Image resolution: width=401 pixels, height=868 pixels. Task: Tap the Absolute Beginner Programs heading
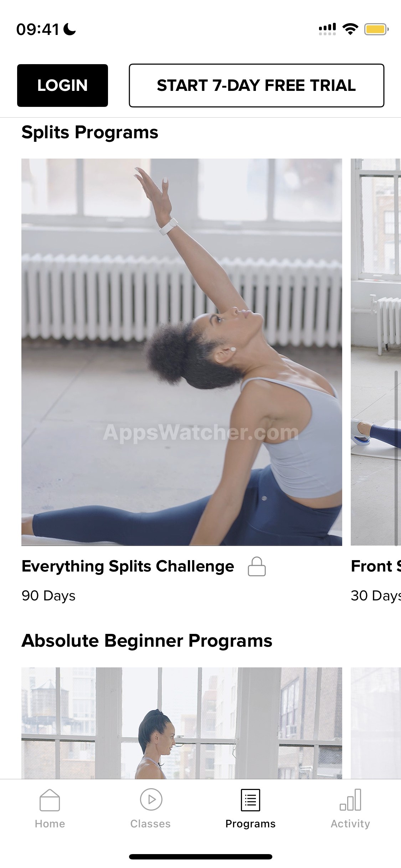147,641
